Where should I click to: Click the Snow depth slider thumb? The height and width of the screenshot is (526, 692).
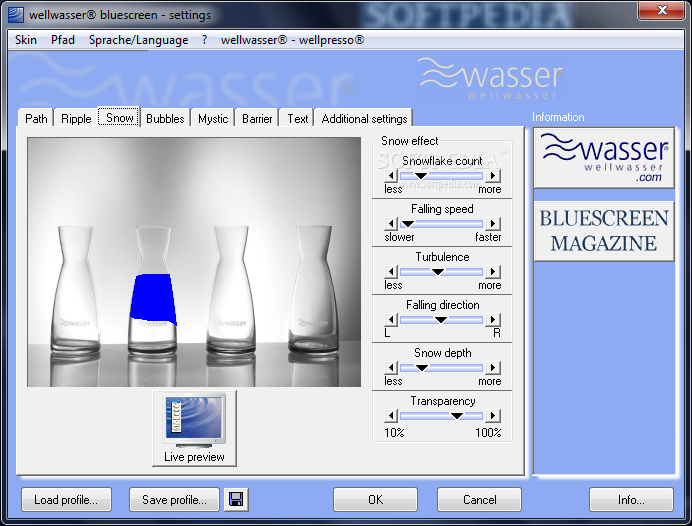click(x=422, y=368)
